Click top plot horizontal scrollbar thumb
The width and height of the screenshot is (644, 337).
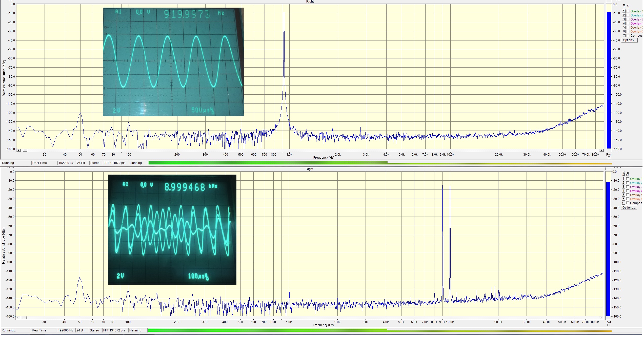click(25, 150)
